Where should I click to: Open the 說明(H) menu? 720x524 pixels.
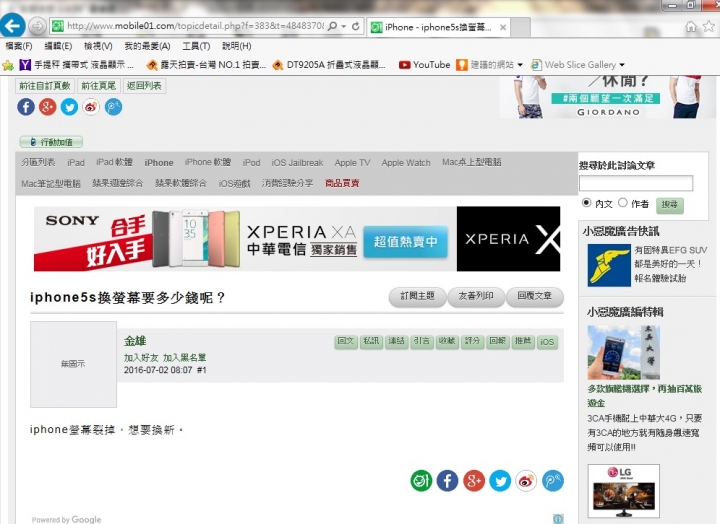click(x=236, y=46)
